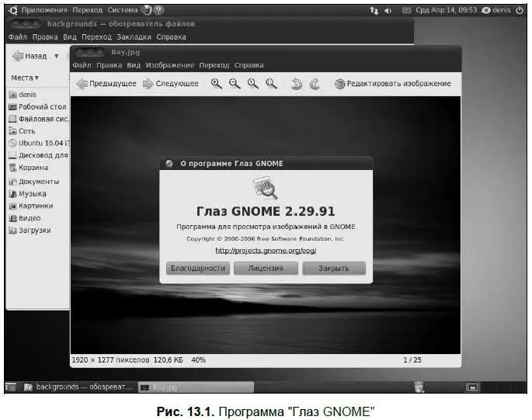Image resolution: width=532 pixels, height=420 pixels.
Task: Open Музыка bookmark in sidebar
Action: pos(27,194)
